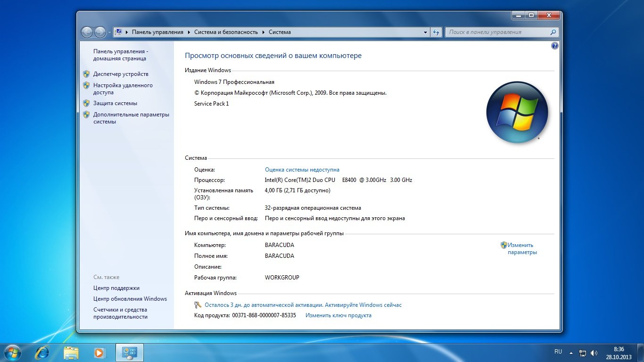
Task: Click the activation link Осталось 3 дн.
Action: pos(303,305)
